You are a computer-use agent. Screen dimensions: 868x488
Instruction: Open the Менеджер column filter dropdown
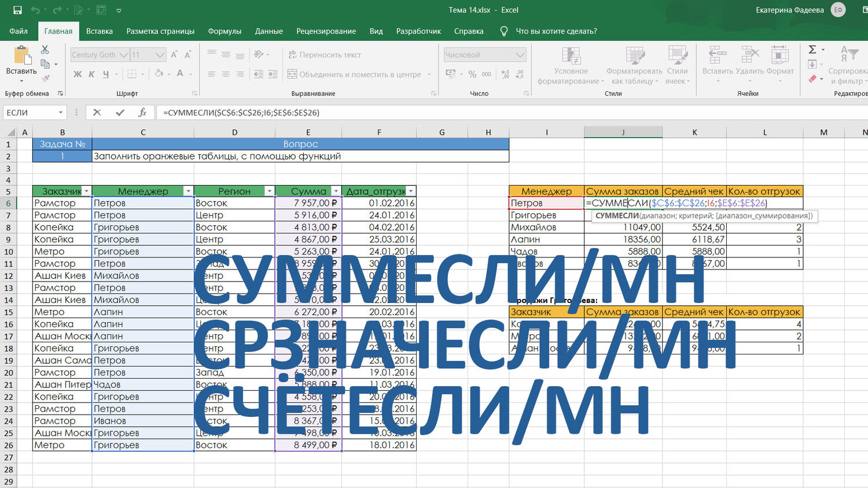[x=187, y=191]
